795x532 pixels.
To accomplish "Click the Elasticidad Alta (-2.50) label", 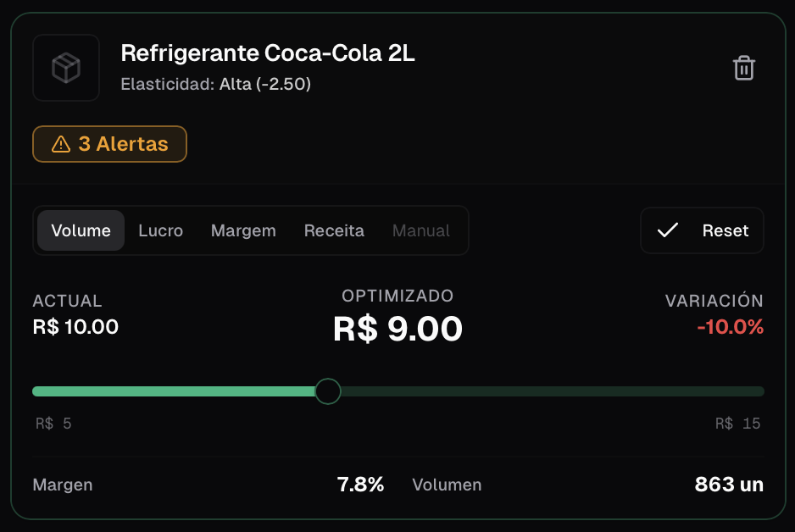I will (x=216, y=85).
